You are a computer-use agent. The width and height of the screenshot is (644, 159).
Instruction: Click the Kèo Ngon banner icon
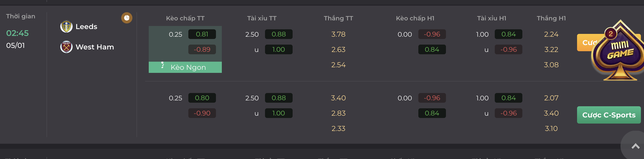pyautogui.click(x=163, y=65)
